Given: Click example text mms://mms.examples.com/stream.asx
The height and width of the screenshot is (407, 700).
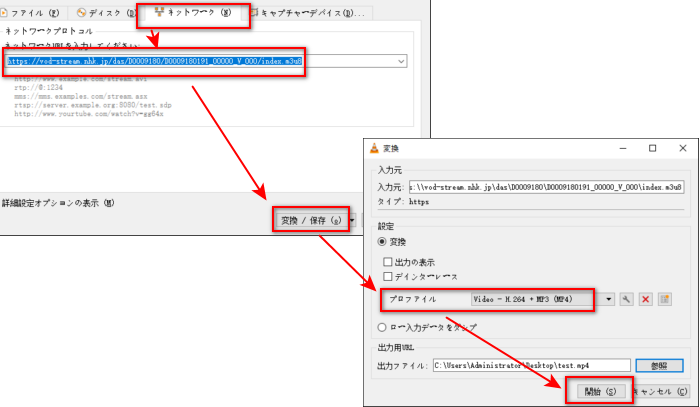Looking at the screenshot, I should 80,96.
